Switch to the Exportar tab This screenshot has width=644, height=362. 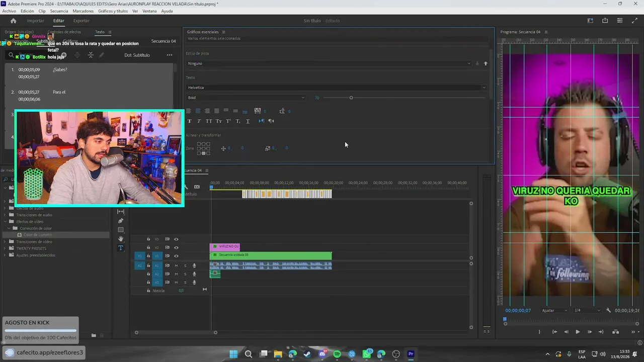[82, 21]
